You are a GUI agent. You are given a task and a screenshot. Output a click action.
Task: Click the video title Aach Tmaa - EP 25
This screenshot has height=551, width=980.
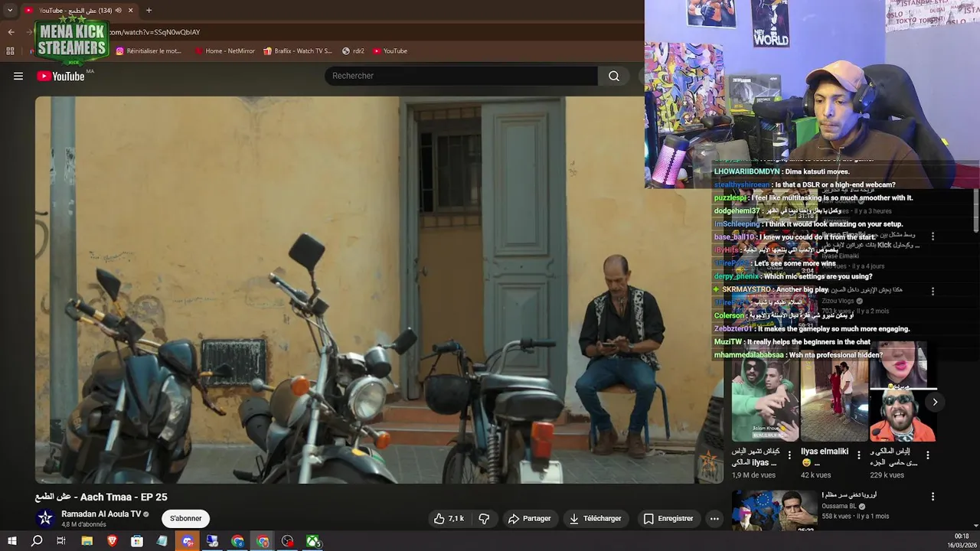pos(101,497)
